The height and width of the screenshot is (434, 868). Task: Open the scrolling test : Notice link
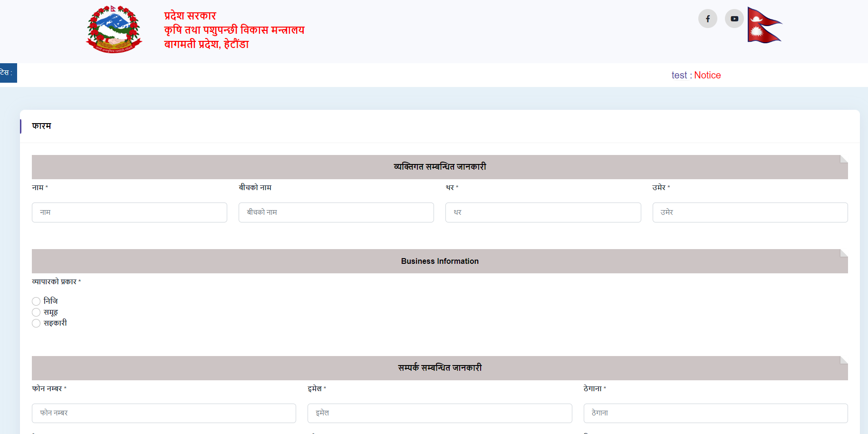click(x=696, y=75)
